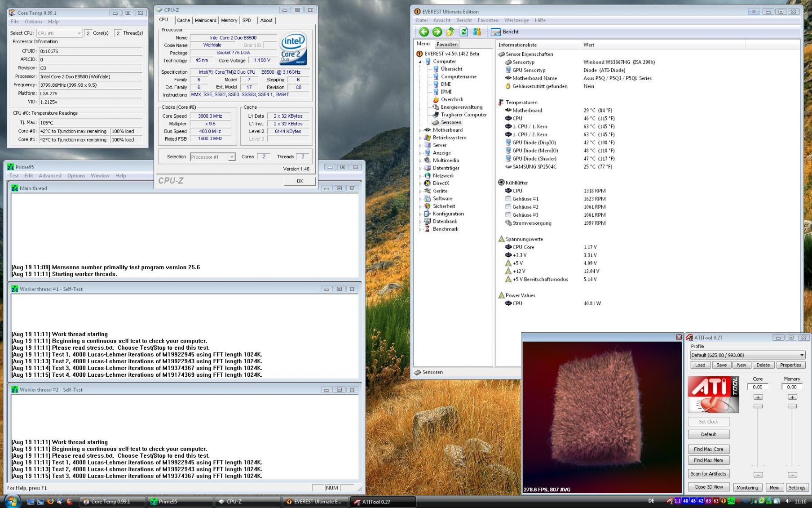Open the Favoriten tab in the EVEREST sidebar
Image resolution: width=812 pixels, height=508 pixels.
click(447, 44)
